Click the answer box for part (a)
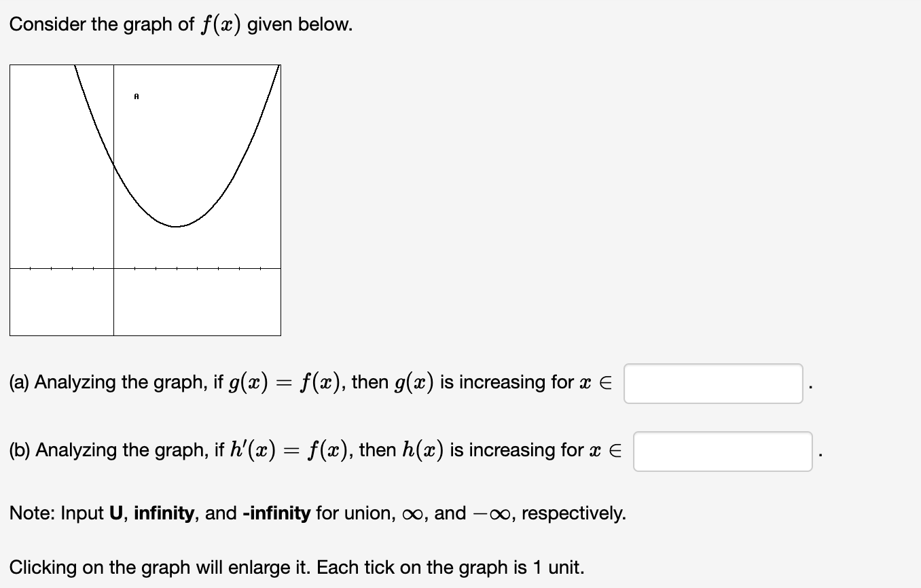The image size is (921, 588). tap(713, 383)
